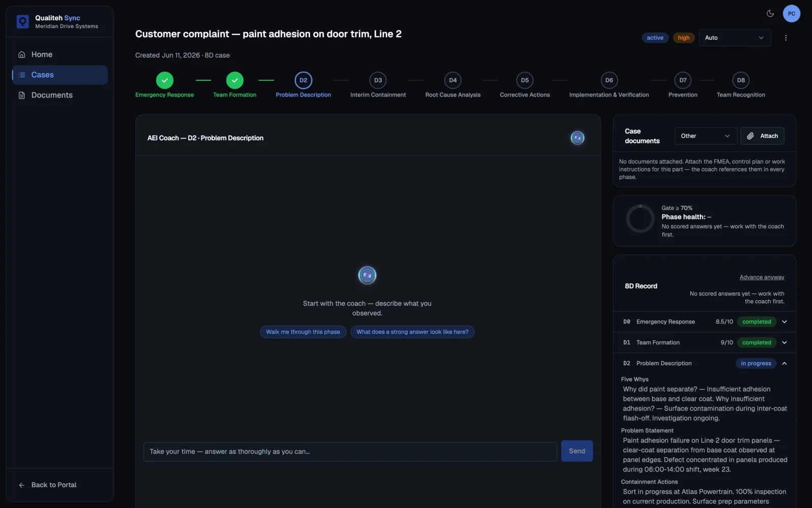Click the Root Cause Analysis step label

[x=453, y=95]
